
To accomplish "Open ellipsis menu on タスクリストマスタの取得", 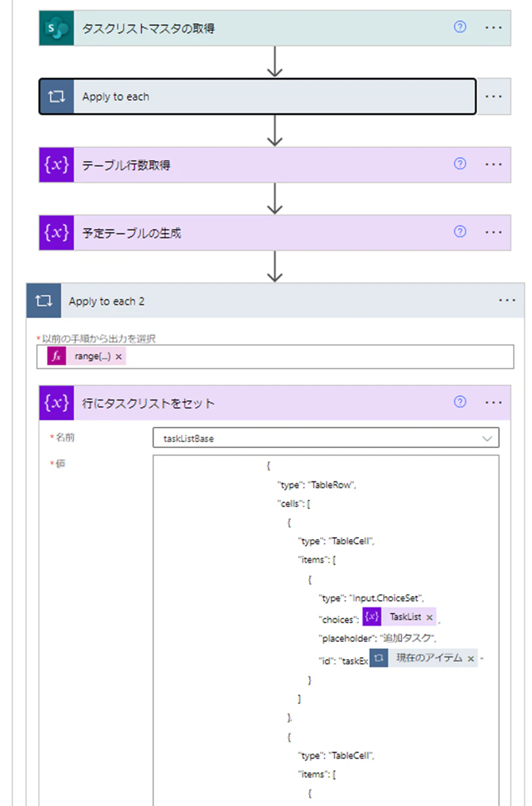I will [x=493, y=28].
